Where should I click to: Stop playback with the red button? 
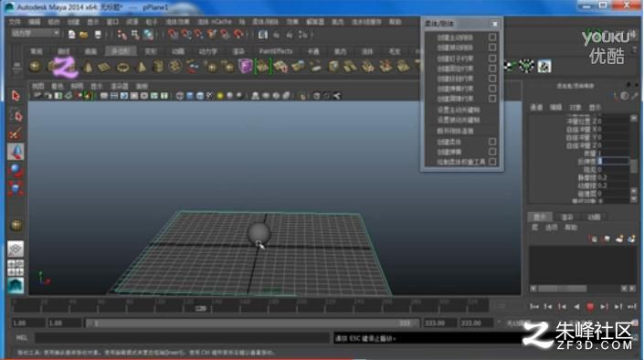tap(590, 307)
